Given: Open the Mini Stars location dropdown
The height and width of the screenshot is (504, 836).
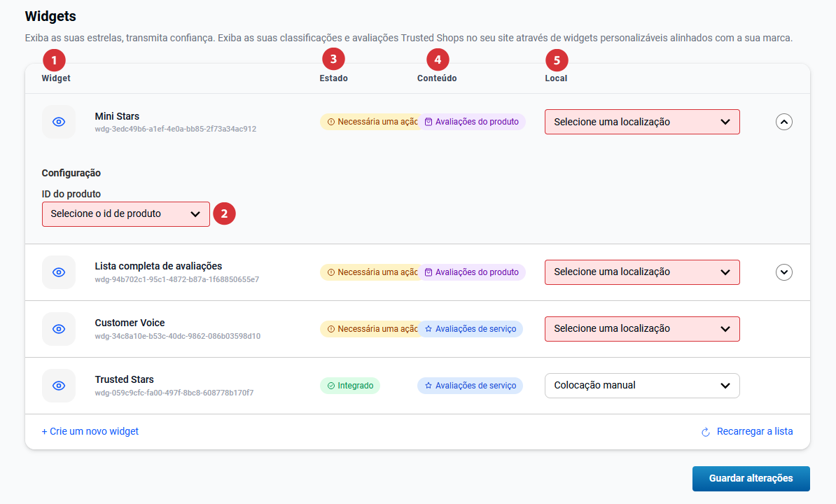Looking at the screenshot, I should click(x=641, y=122).
